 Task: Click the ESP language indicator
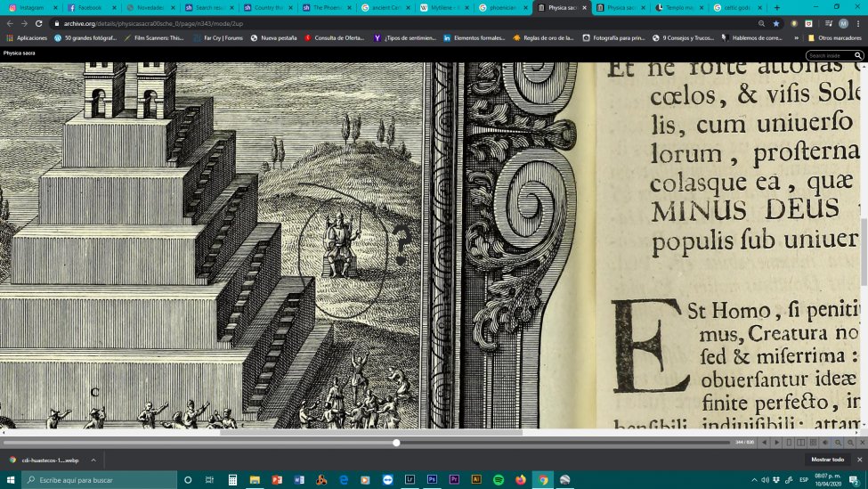(804, 480)
